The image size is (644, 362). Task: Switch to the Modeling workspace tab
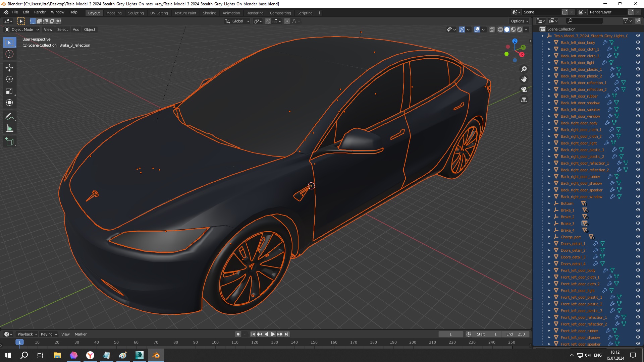(x=114, y=13)
